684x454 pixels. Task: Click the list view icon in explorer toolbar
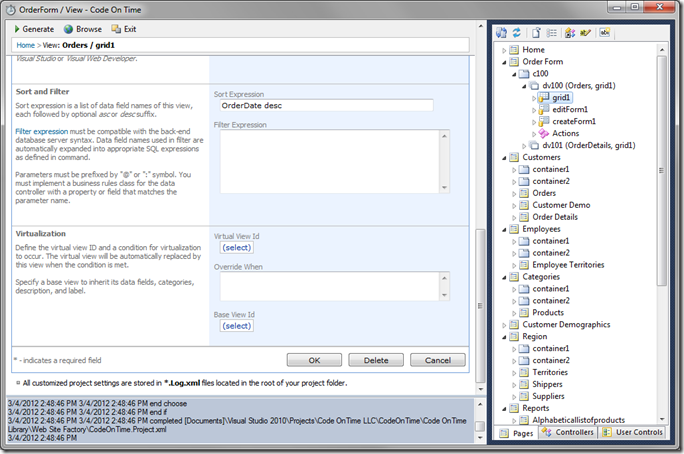[x=552, y=33]
